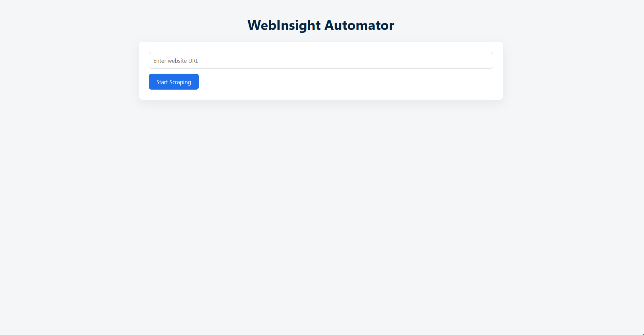Click the heading text WebInsight Automator
This screenshot has width=644, height=335.
click(320, 25)
